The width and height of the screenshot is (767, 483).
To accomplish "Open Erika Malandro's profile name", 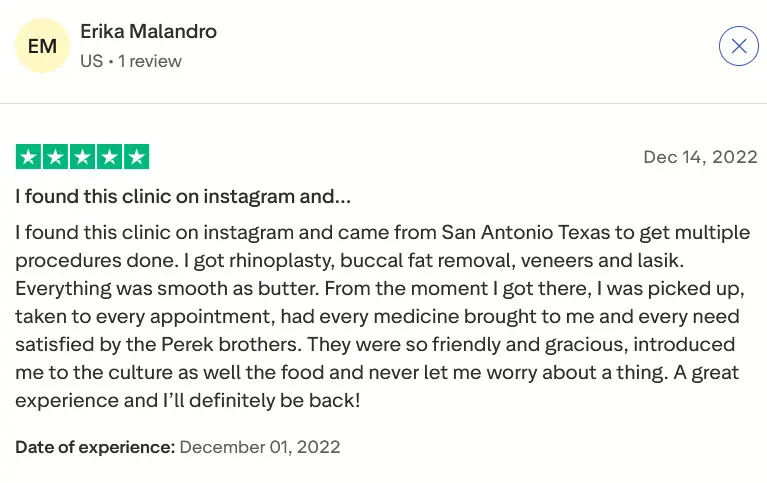I will (x=148, y=32).
